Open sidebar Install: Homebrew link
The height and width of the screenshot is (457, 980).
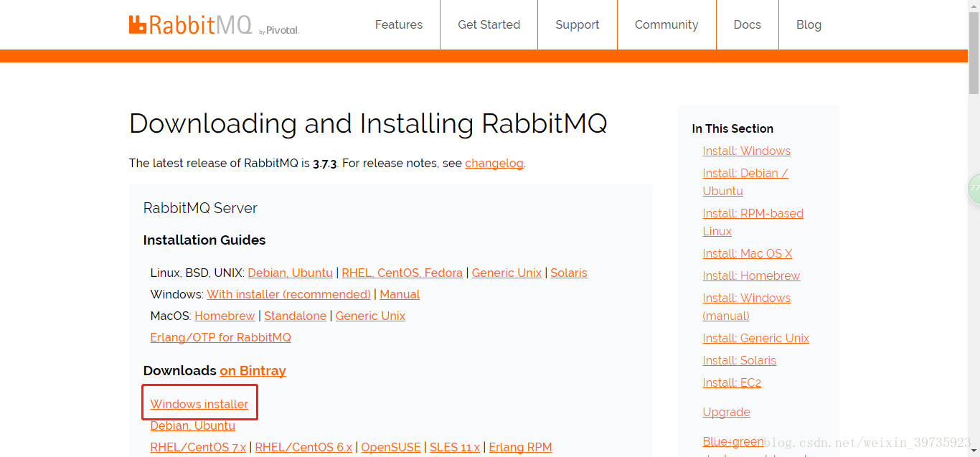pyautogui.click(x=751, y=275)
